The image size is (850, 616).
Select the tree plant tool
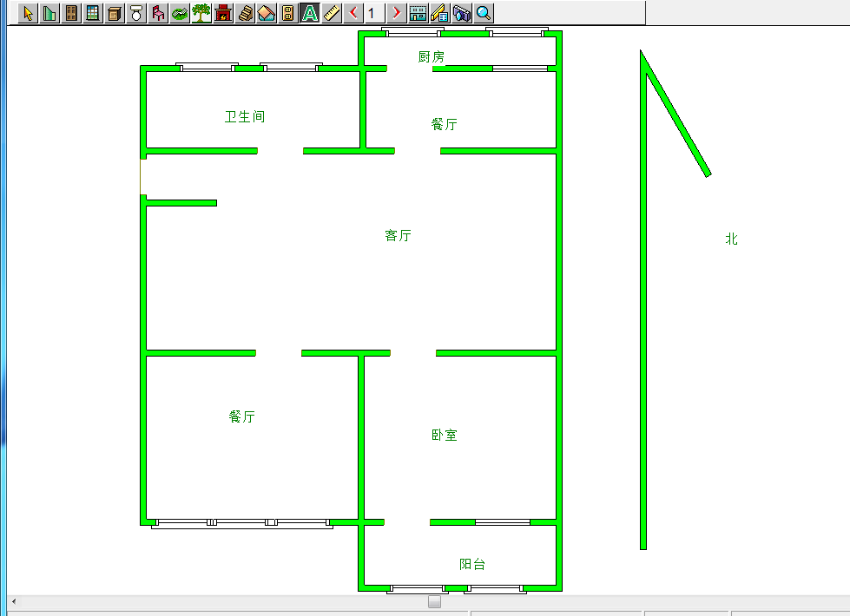201,13
